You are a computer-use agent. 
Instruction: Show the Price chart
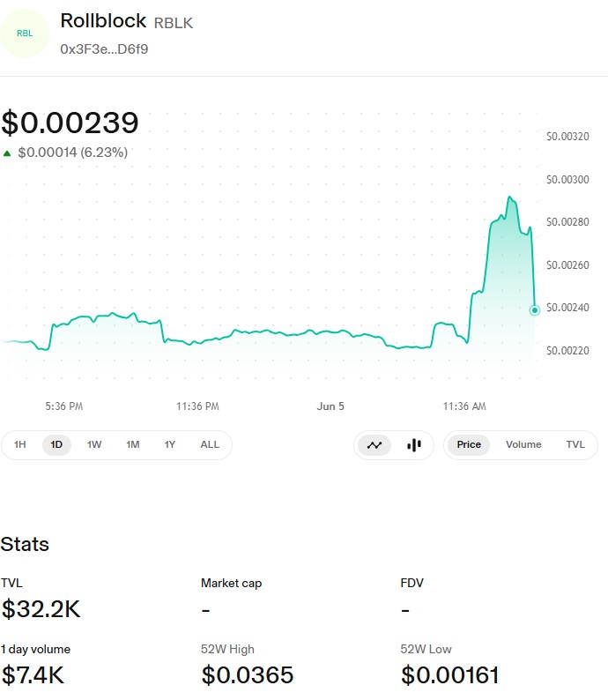(x=469, y=444)
